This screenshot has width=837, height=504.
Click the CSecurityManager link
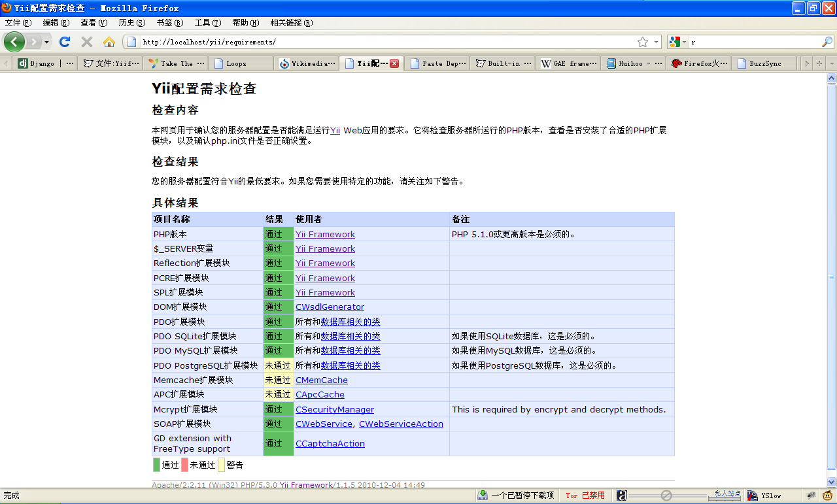(335, 410)
